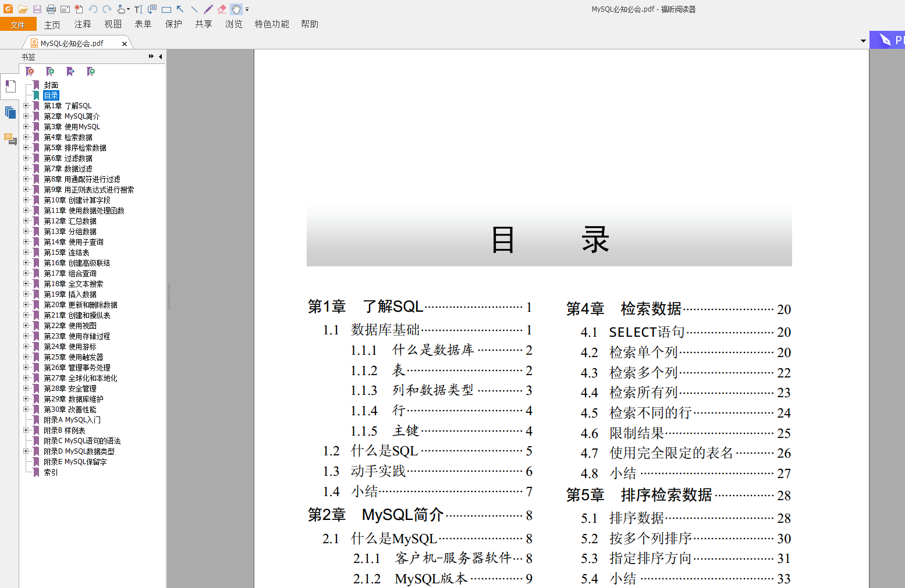Expand 附录B 样例表 bookmark
The image size is (905, 588).
coord(26,430)
